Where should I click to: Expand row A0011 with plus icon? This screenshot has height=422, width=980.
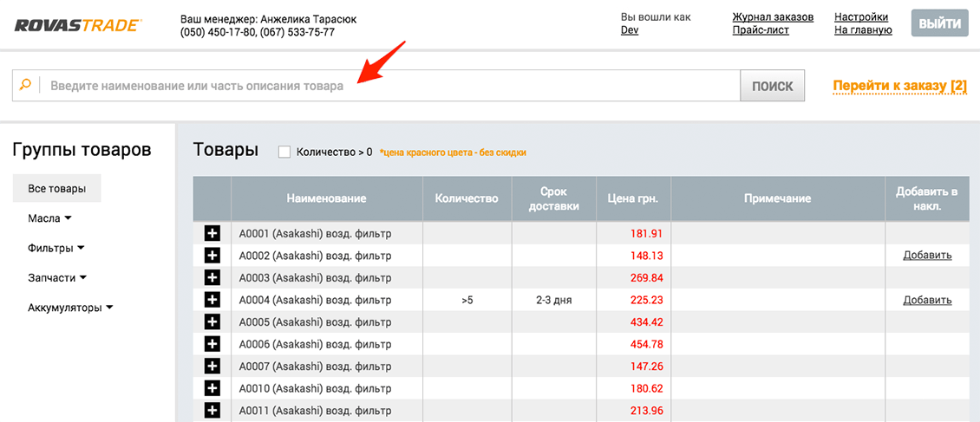212,410
